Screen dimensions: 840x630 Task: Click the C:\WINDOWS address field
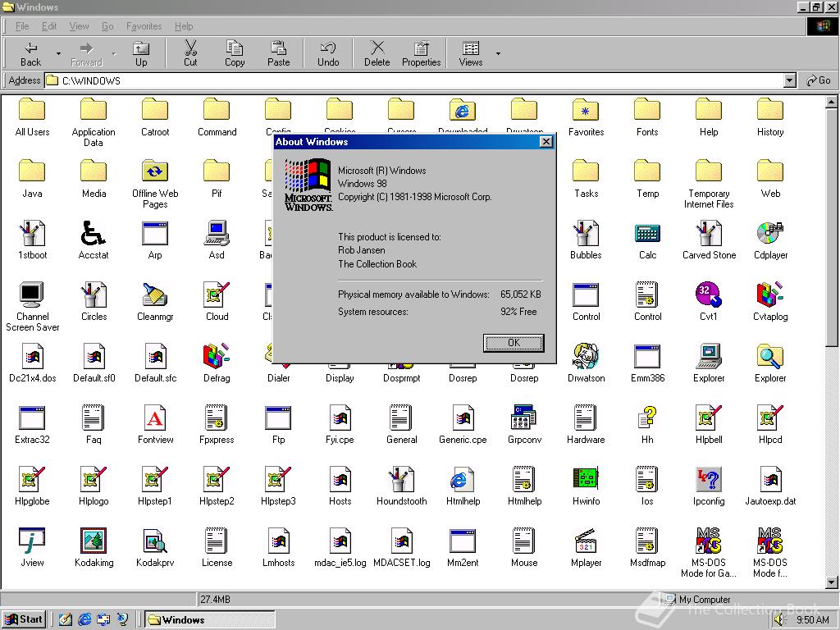413,80
